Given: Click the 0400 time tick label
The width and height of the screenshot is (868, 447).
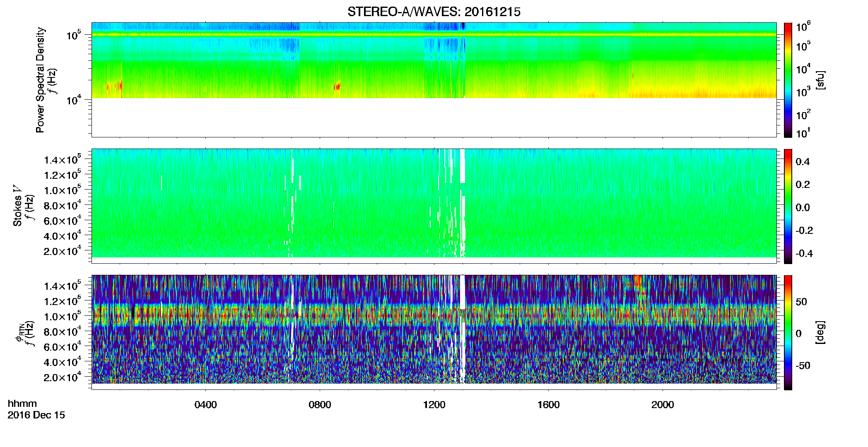Looking at the screenshot, I should [x=205, y=405].
